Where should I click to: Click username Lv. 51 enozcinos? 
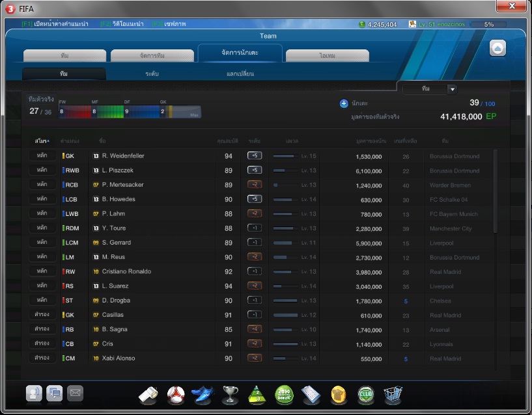[x=441, y=24]
